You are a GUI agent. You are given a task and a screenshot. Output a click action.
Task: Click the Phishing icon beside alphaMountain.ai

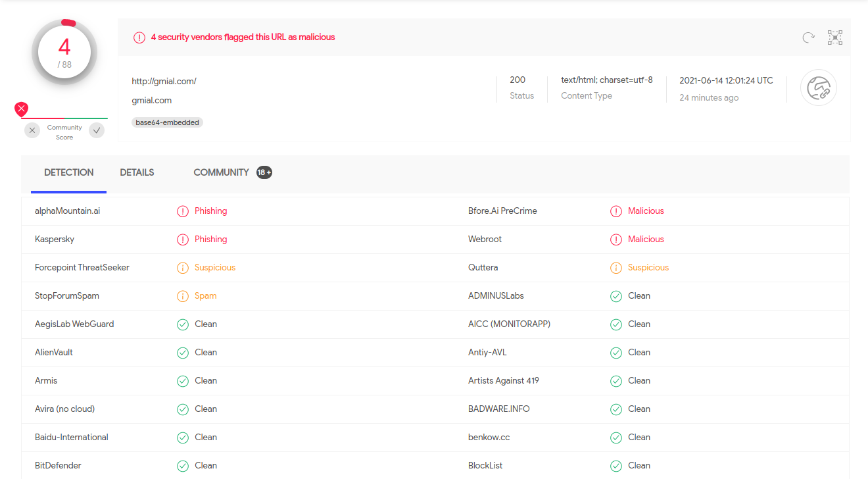[x=183, y=211]
